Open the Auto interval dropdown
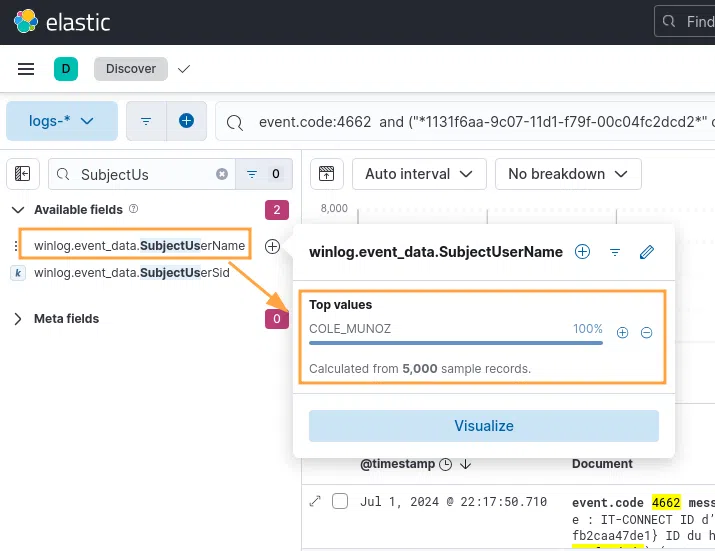 pyautogui.click(x=419, y=174)
